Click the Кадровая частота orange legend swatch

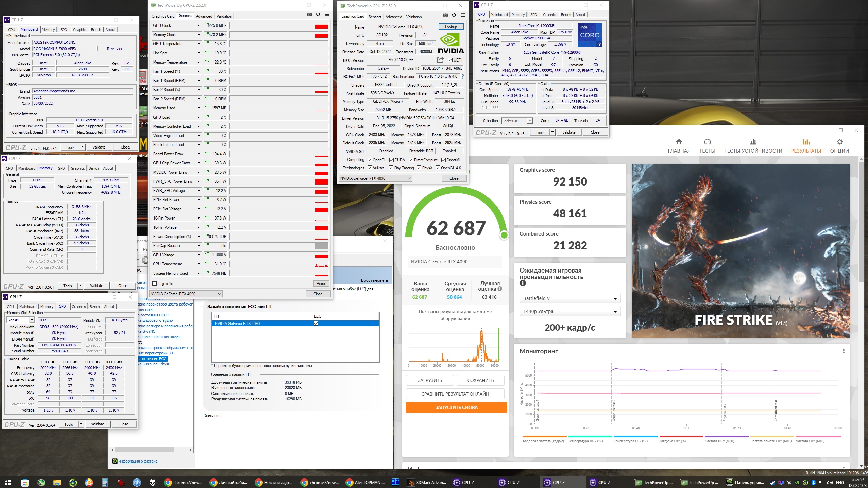tap(544, 436)
